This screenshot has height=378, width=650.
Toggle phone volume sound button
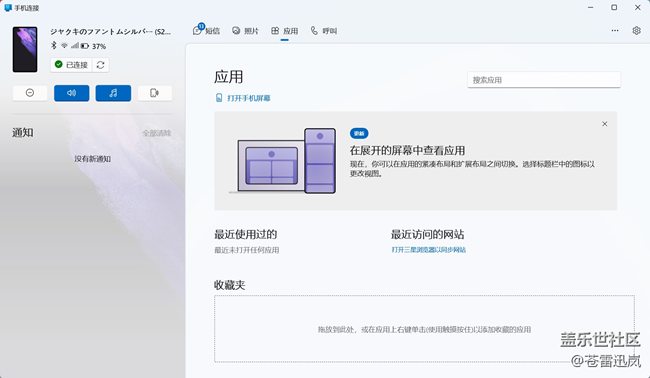point(71,93)
